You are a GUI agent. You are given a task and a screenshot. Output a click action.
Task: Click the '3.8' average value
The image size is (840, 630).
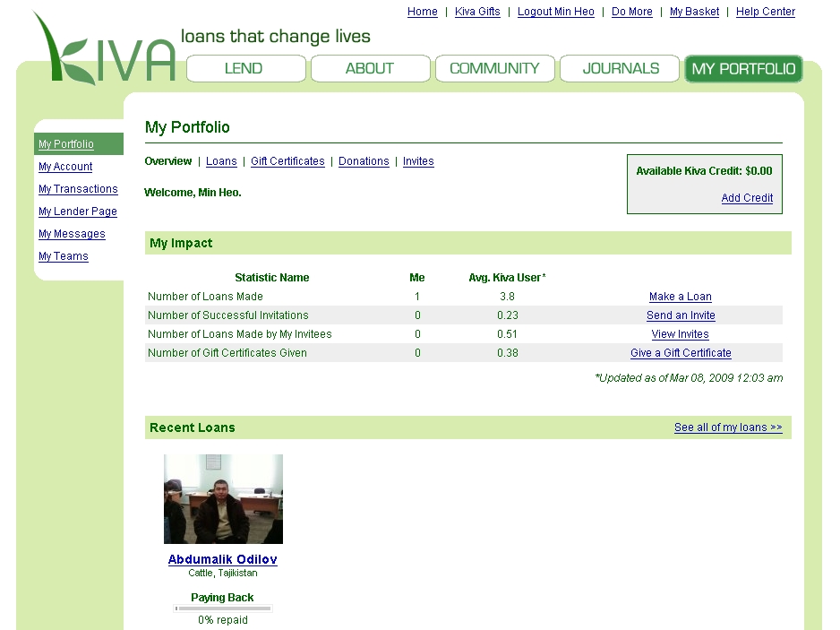[x=507, y=297]
